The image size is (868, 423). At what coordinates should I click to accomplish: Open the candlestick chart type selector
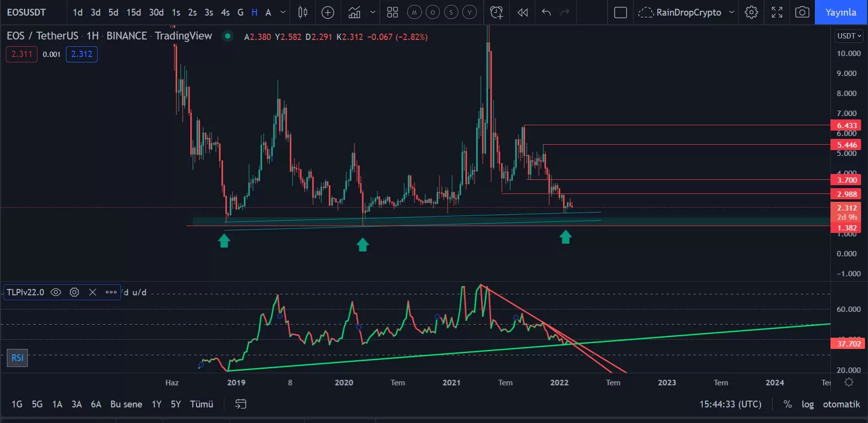[x=303, y=12]
